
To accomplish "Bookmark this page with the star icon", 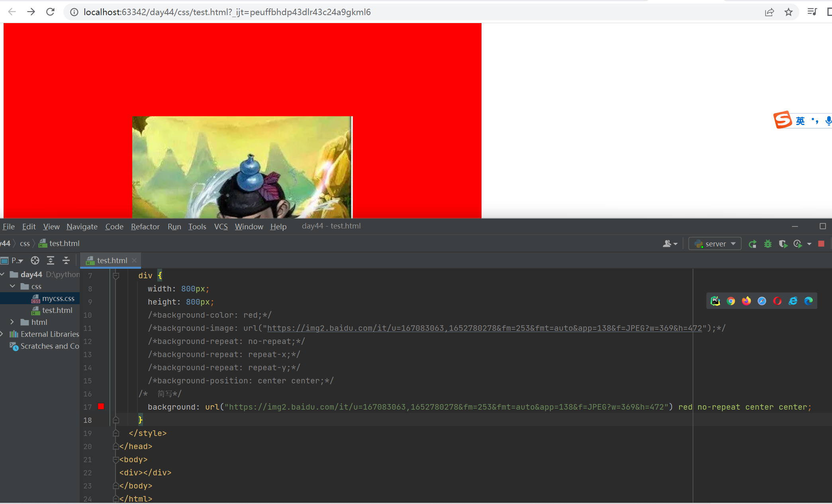I will (788, 12).
